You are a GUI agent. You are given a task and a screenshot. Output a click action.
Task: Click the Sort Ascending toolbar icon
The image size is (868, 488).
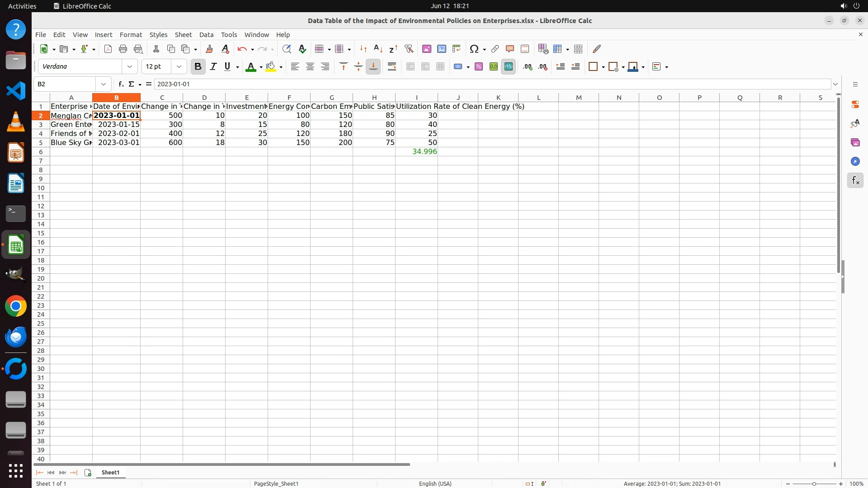(x=378, y=49)
